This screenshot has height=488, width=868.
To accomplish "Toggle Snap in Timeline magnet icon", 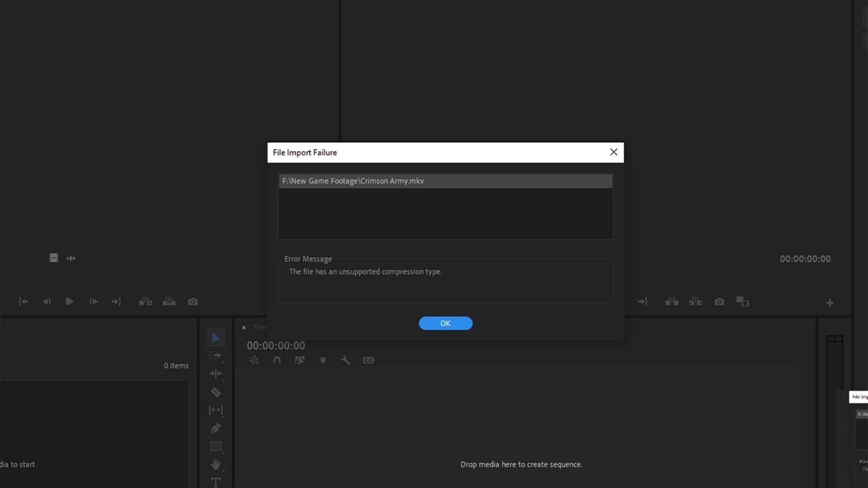I will pos(277,360).
